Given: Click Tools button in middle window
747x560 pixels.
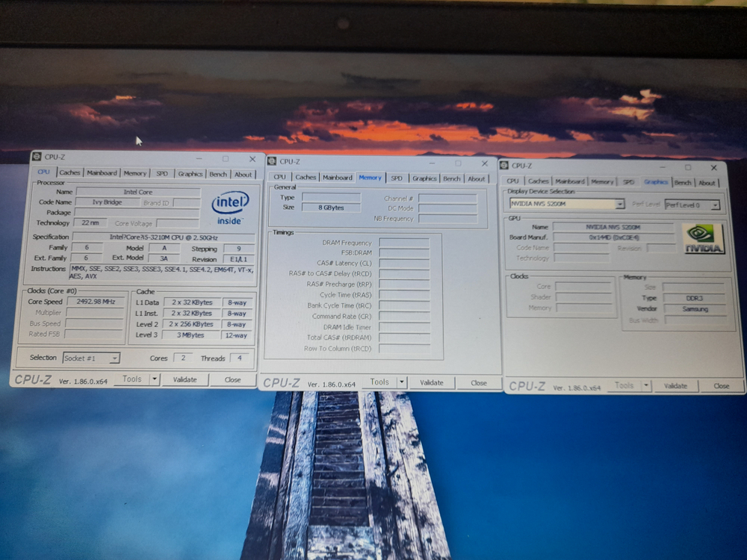Looking at the screenshot, I should [x=379, y=382].
